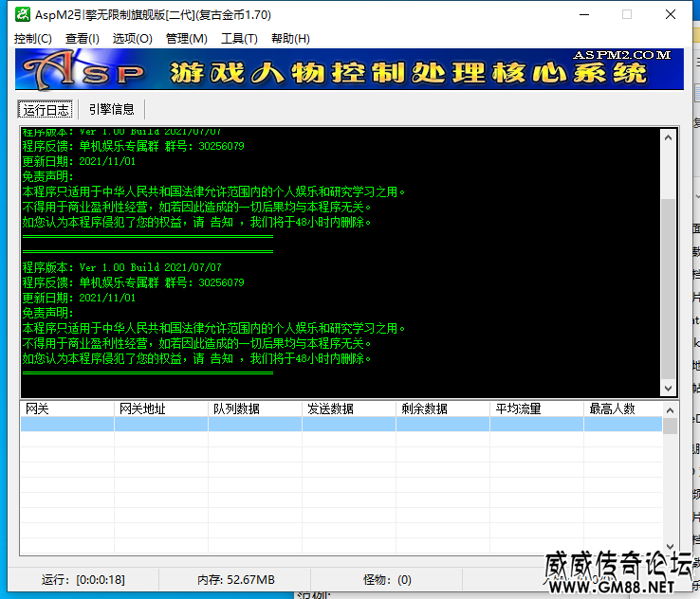Click the last 免责声明: log line

[x=47, y=313]
